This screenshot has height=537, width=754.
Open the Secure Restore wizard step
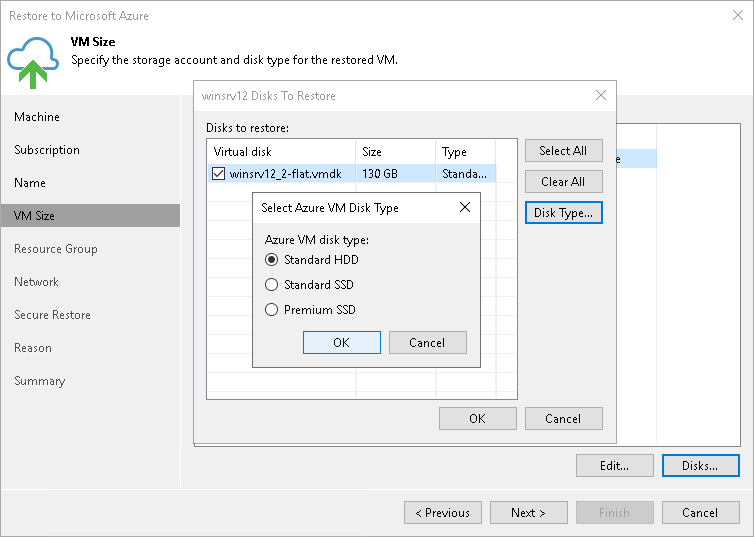coord(52,315)
